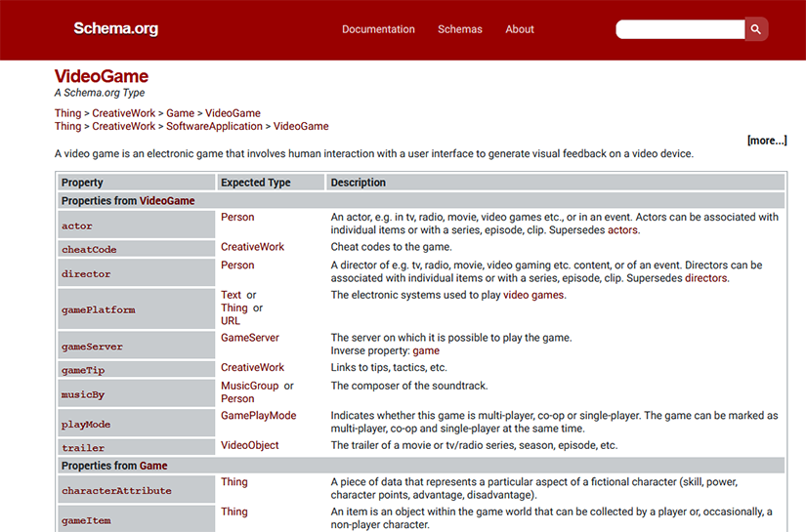The image size is (806, 532).
Task: Select the gamePlatform property link
Action: click(x=98, y=310)
